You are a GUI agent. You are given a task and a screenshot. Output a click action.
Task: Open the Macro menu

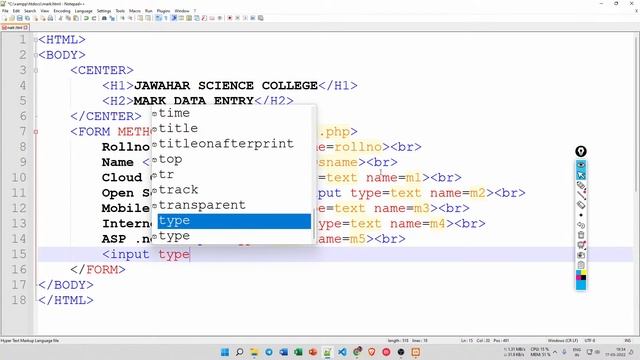point(135,11)
